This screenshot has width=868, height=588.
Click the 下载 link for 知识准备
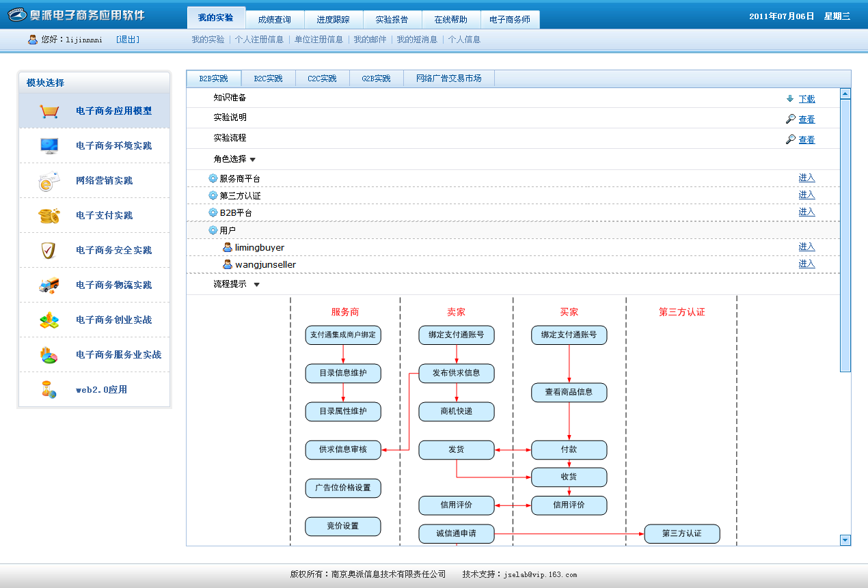click(x=806, y=99)
